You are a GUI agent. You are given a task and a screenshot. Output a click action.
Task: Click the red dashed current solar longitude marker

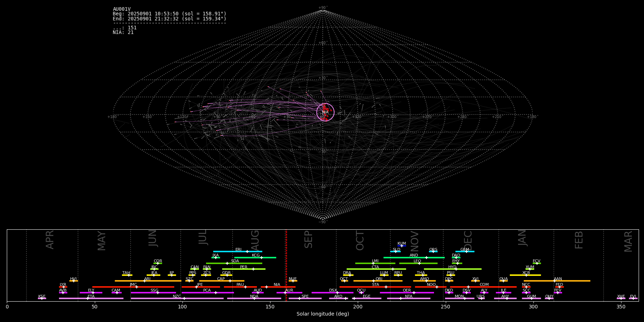coord(286,265)
